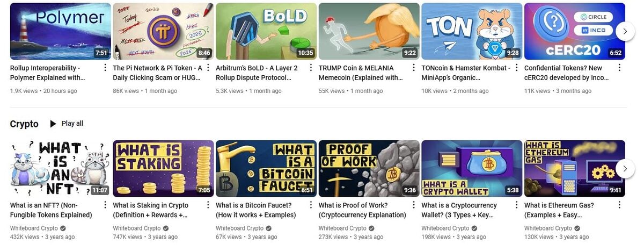Show next videos in top row carousel

(x=625, y=31)
